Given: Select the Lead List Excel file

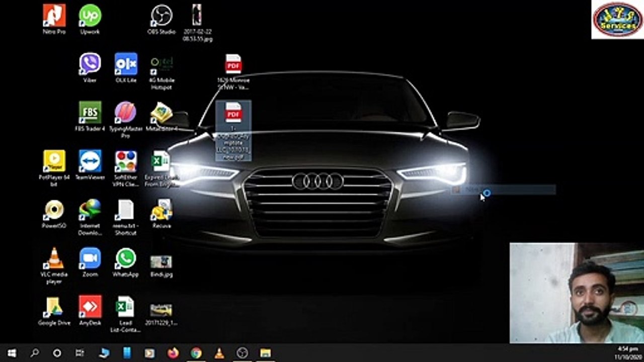Looking at the screenshot, I should tap(126, 315).
